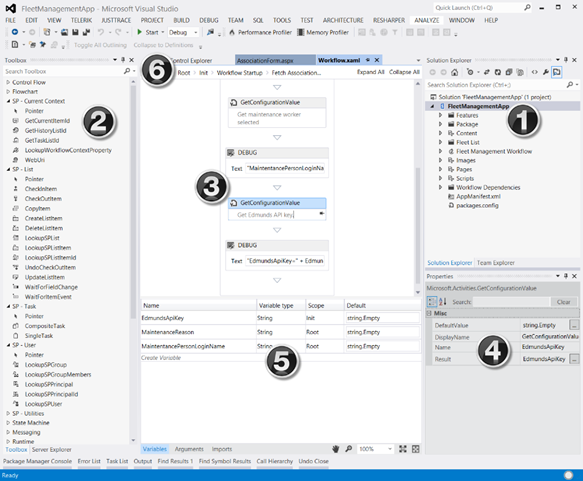
Task: Collapse the Misc category in Properties
Action: 429,313
